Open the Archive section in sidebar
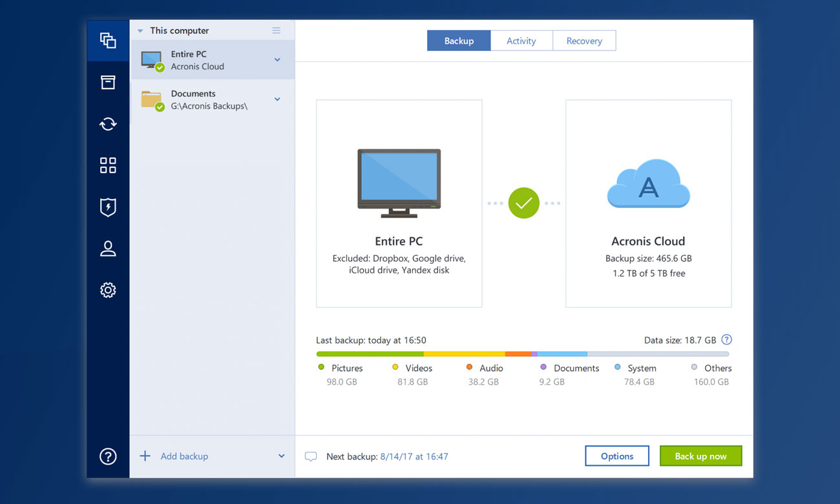Viewport: 840px width, 504px height. click(108, 82)
